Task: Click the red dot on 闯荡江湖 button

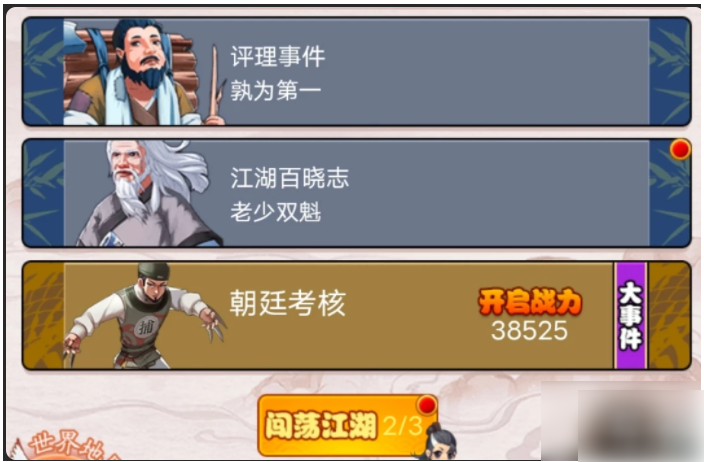Action: pyautogui.click(x=427, y=405)
